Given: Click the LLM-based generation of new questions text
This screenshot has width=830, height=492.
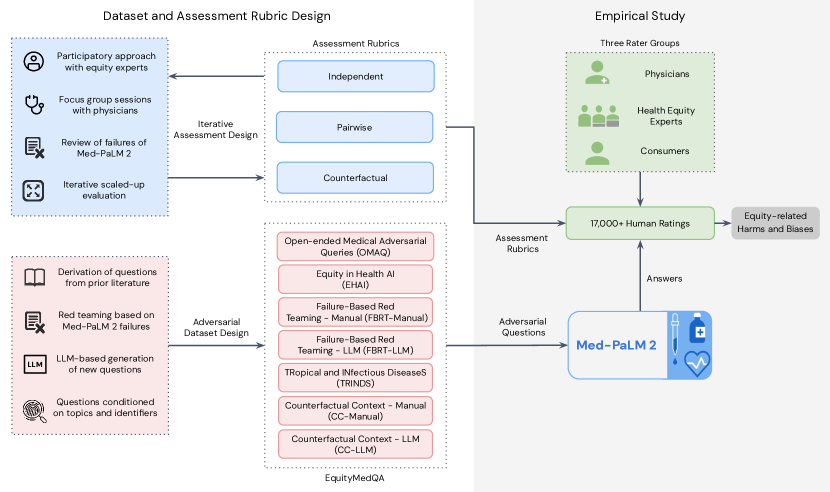Looking at the screenshot, I should [105, 364].
